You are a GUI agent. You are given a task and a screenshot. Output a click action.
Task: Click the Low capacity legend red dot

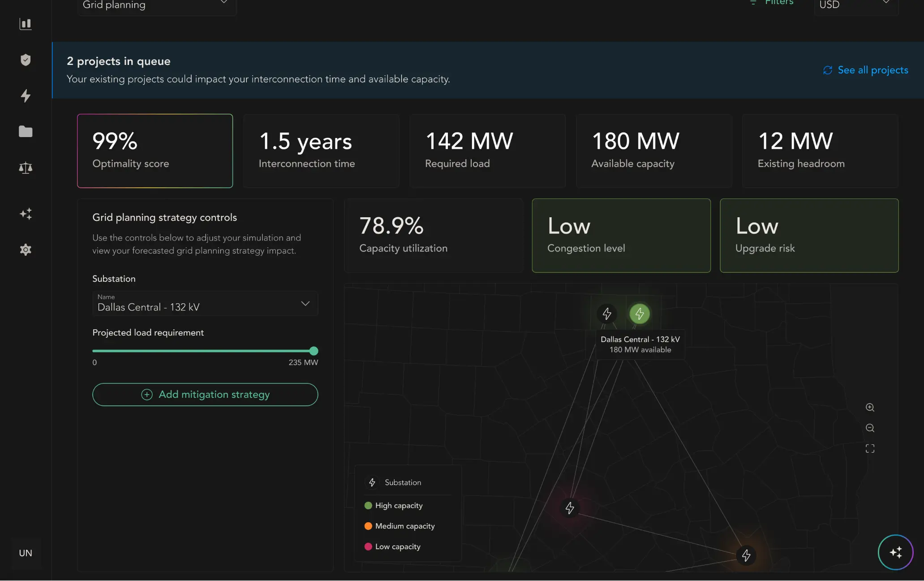pos(368,547)
